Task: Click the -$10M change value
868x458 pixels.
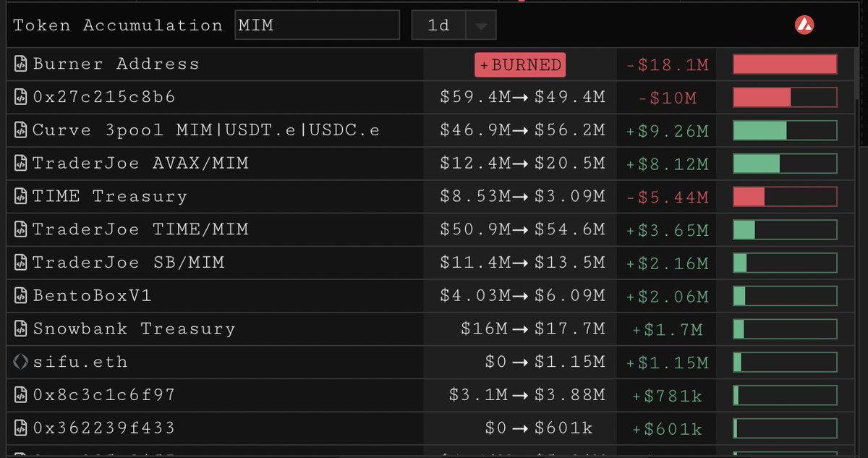Action: click(667, 98)
